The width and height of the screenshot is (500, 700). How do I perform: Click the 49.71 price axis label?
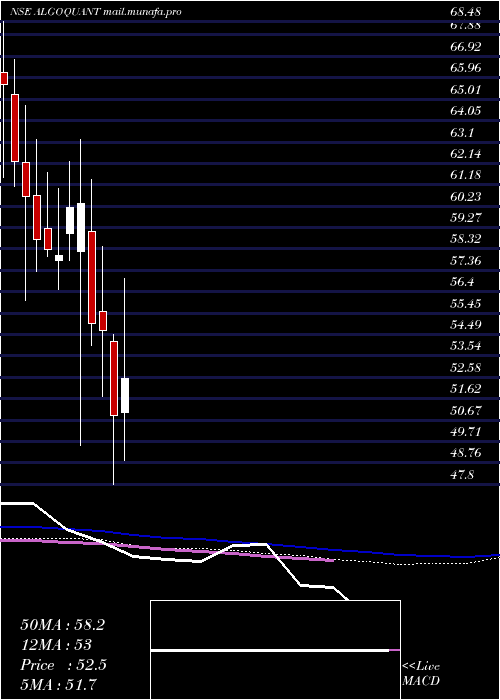tap(466, 432)
